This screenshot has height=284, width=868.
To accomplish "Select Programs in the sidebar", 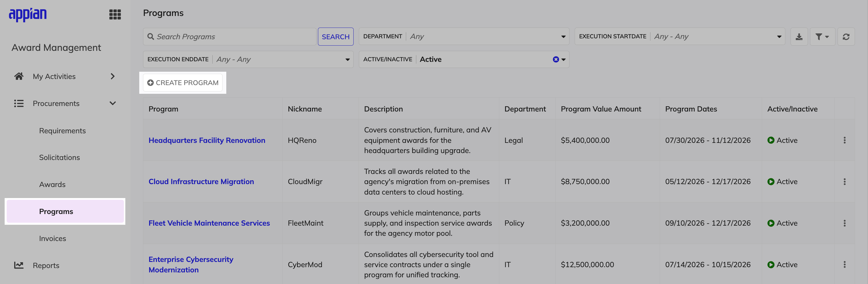I will point(65,211).
